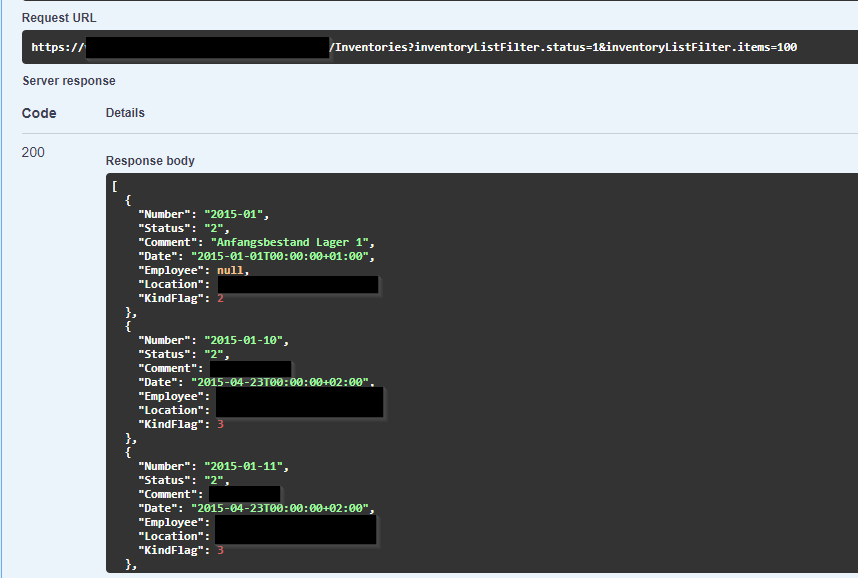
Task: Click the Details column header
Action: (125, 112)
